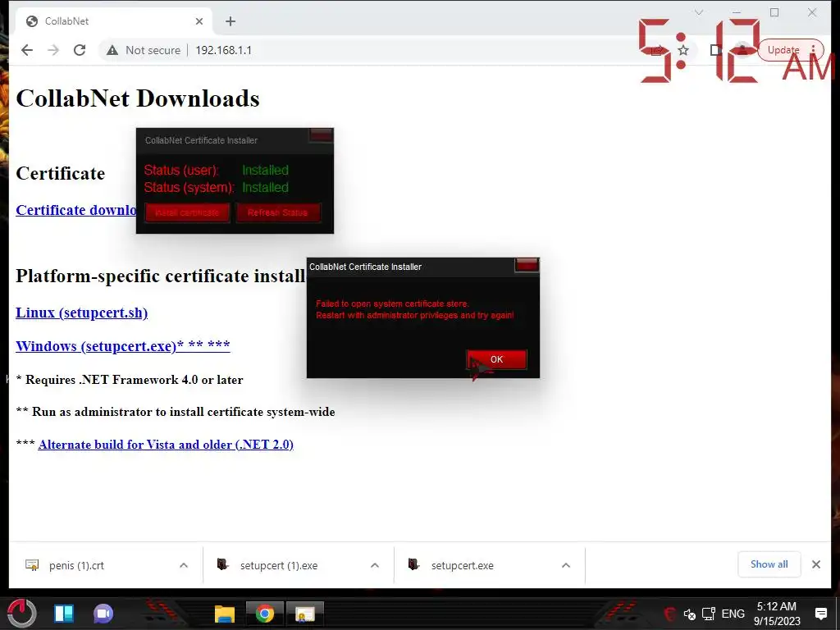Viewport: 840px width, 630px height.
Task: Click the red security tray icon
Action: pyautogui.click(x=670, y=614)
